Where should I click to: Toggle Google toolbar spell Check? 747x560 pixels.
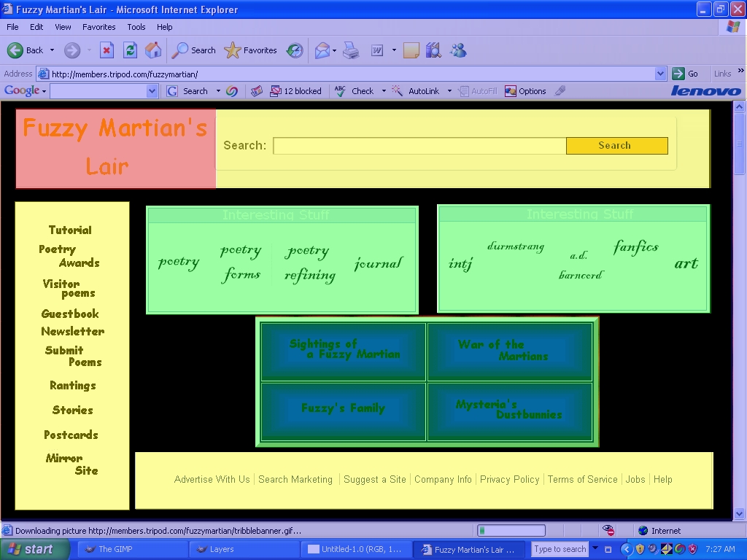coord(355,91)
